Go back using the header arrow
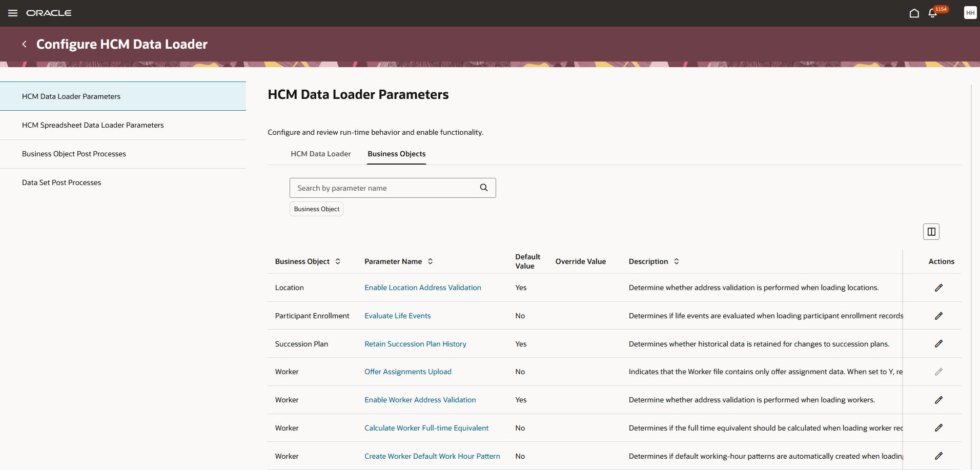980x470 pixels. (24, 44)
